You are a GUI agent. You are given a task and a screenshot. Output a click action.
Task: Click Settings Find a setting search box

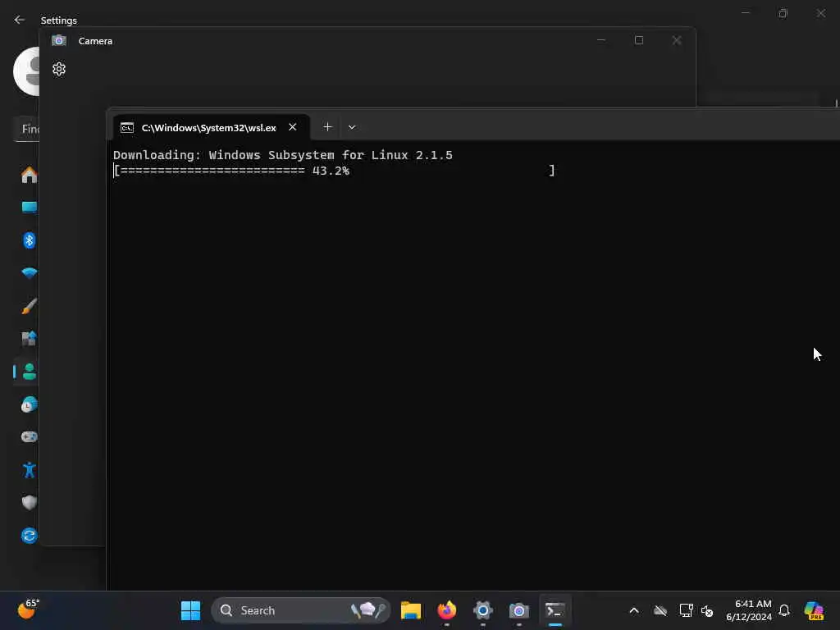(x=27, y=129)
